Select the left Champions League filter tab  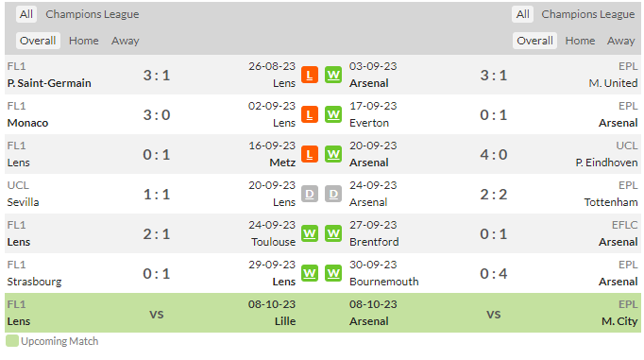tap(92, 14)
